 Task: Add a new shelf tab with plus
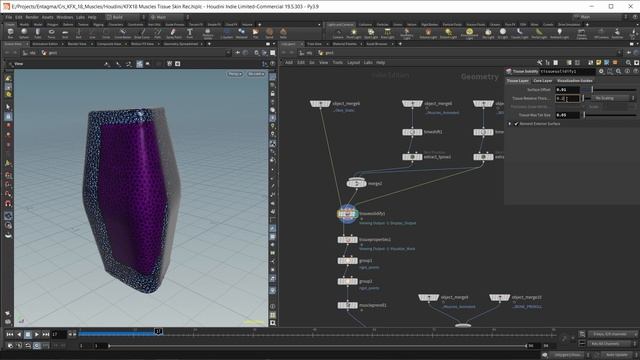[260, 24]
